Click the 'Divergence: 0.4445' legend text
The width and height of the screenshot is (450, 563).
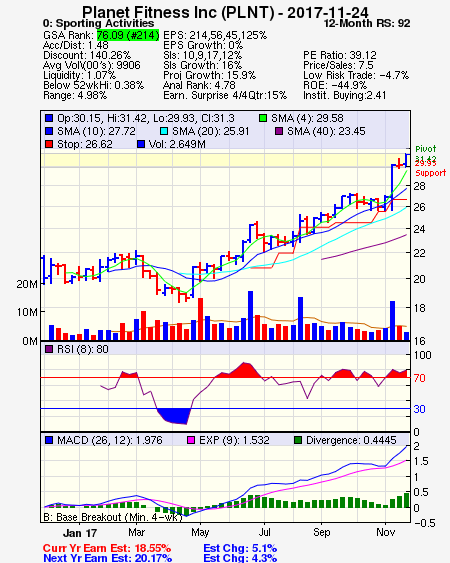click(351, 440)
